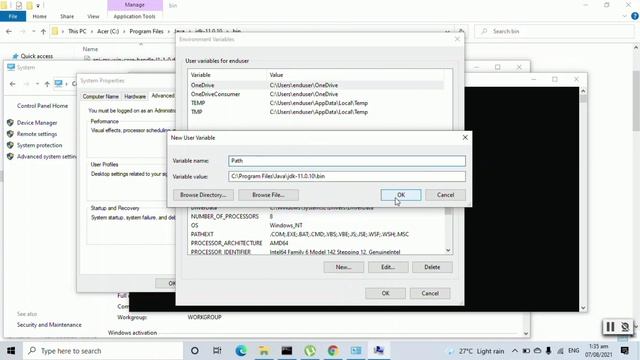
Task: Click Control Panel Home link
Action: [42, 106]
